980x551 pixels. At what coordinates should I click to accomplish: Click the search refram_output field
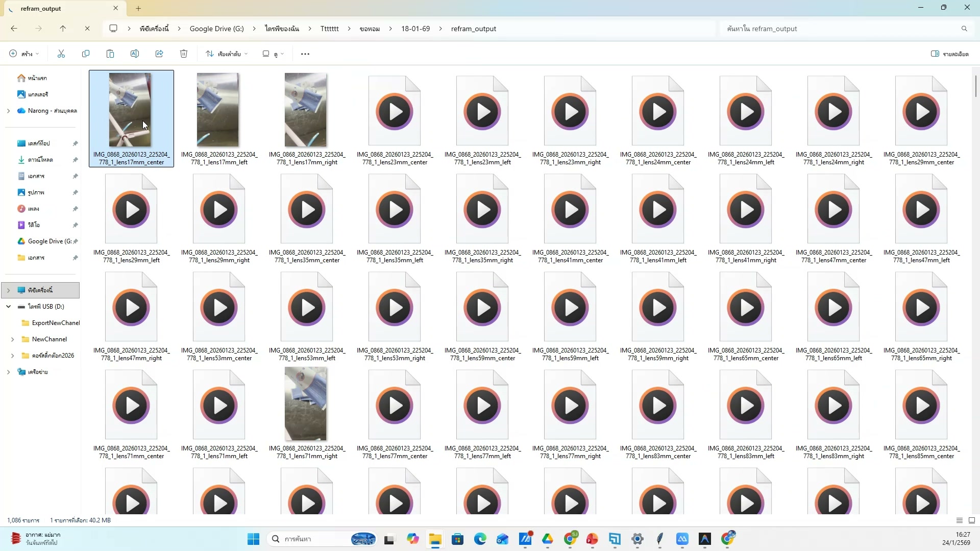point(842,29)
